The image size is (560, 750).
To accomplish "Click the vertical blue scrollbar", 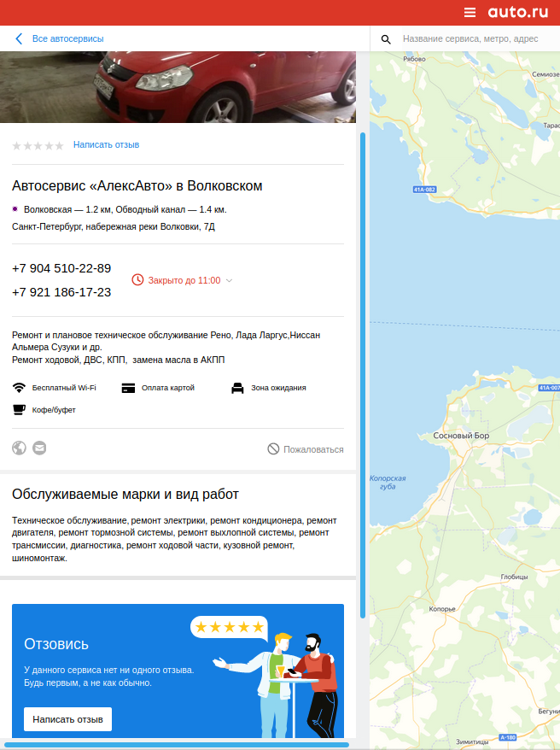I will [363, 375].
